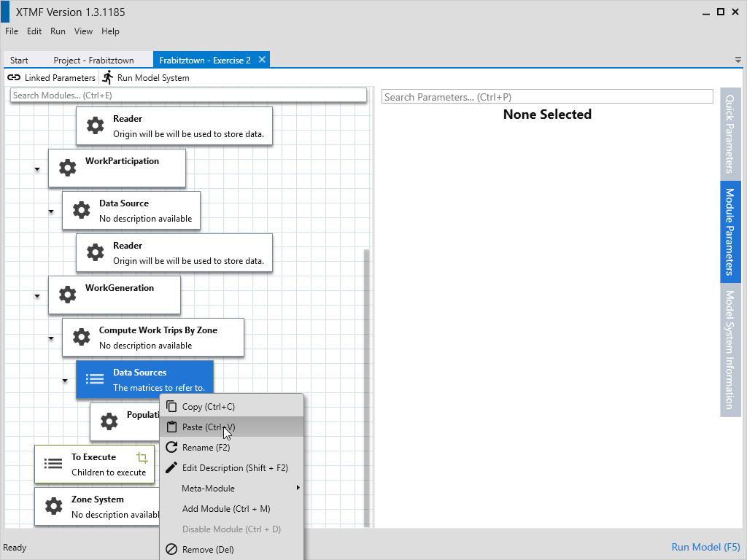Open the Quick Parameters side tab
The height and width of the screenshot is (560, 747).
730,133
